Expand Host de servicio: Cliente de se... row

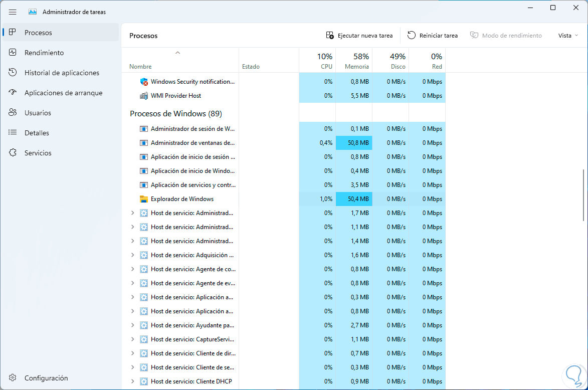[x=132, y=367]
